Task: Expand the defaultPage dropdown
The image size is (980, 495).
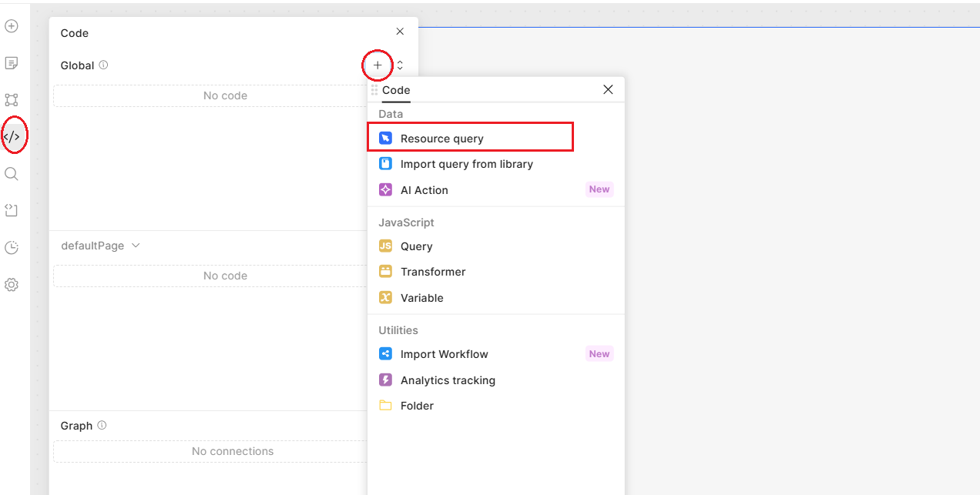Action: coord(101,246)
